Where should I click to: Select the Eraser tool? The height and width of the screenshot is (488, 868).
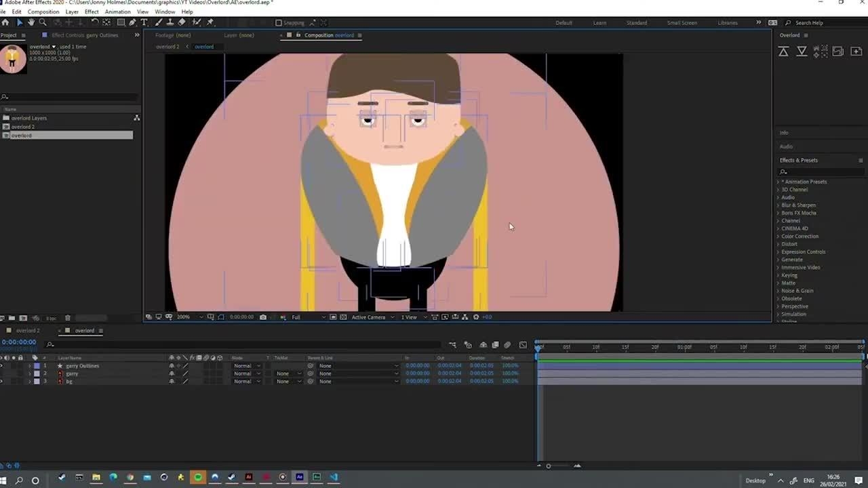[x=182, y=22]
